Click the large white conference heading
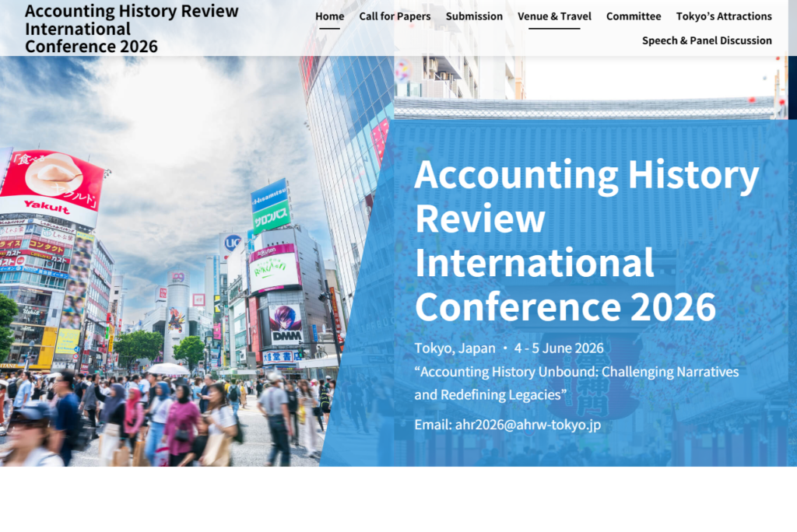Screen dimensions: 797x532 point(586,240)
